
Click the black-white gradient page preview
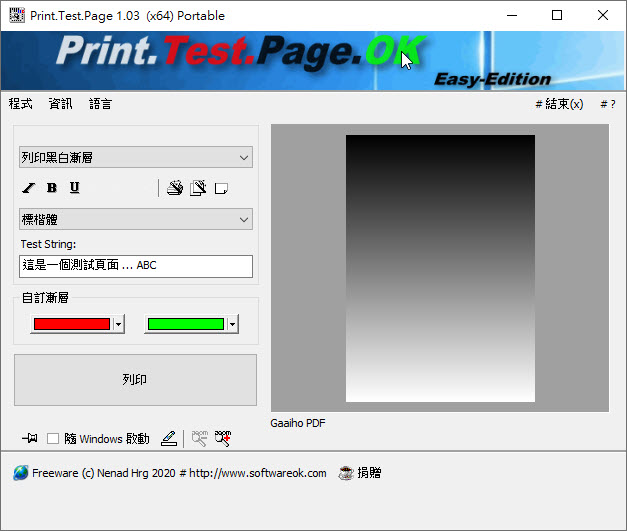pyautogui.click(x=440, y=268)
